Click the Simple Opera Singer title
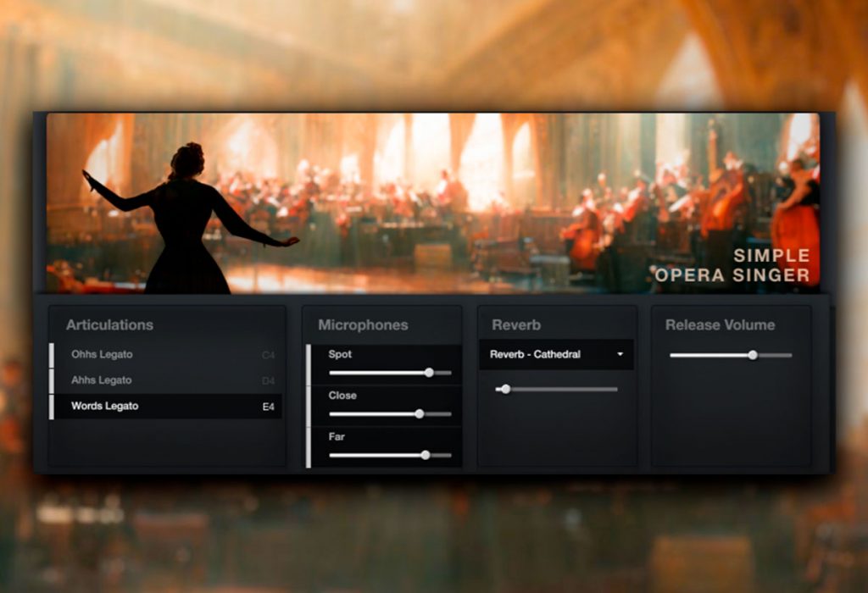The width and height of the screenshot is (868, 593). (733, 265)
